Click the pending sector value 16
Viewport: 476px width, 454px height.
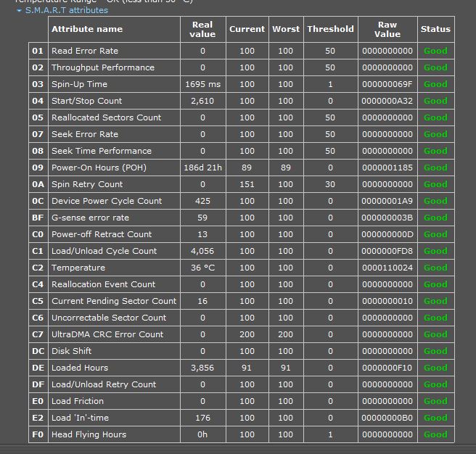coord(202,301)
